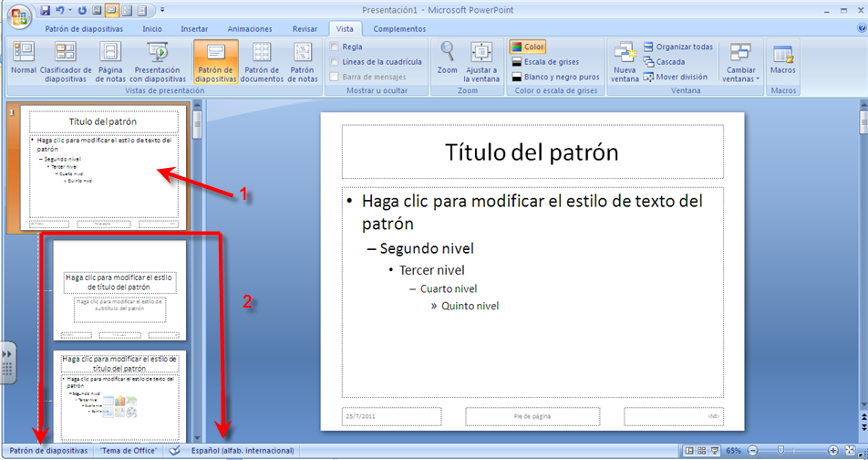Image resolution: width=868 pixels, height=460 pixels.
Task: Switch to Página de notas view
Action: coord(110,61)
